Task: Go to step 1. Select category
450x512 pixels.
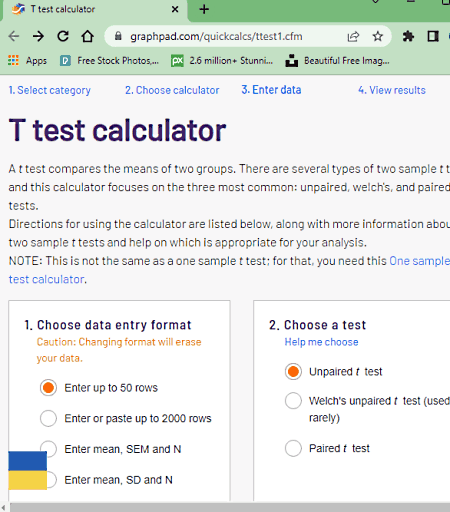Action: click(50, 90)
